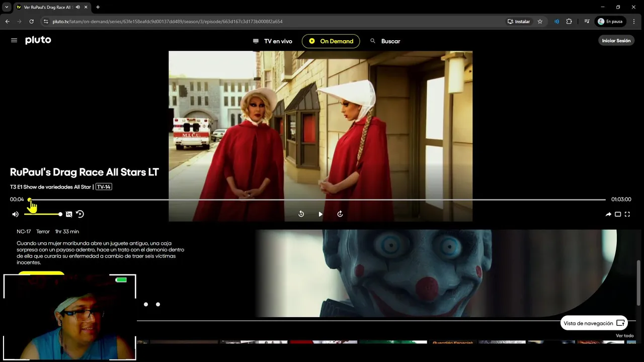Toggle theater mode view
This screenshot has height=362, width=644.
coord(618,214)
